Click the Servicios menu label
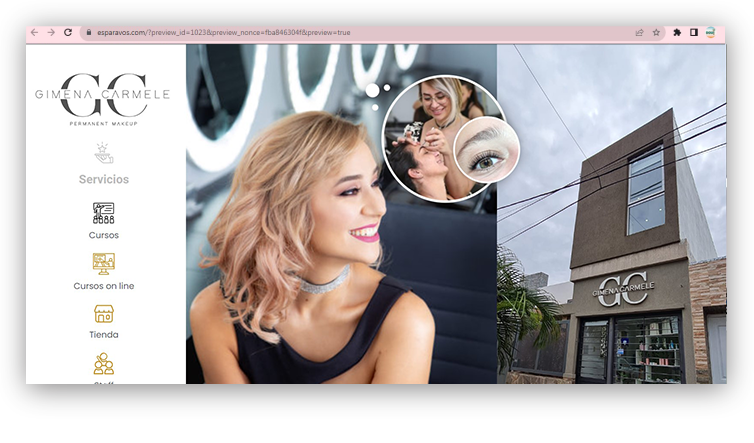Image resolution: width=754 pixels, height=443 pixels. coord(104,180)
